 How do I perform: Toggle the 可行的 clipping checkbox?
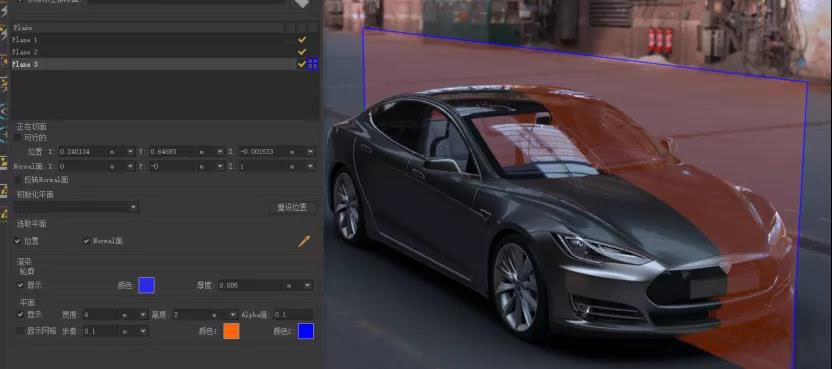19,138
